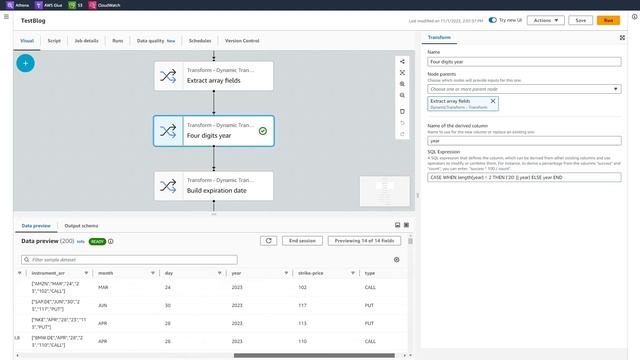The image size is (640, 360).
Task: Select the Data preview tab
Action: tap(36, 226)
